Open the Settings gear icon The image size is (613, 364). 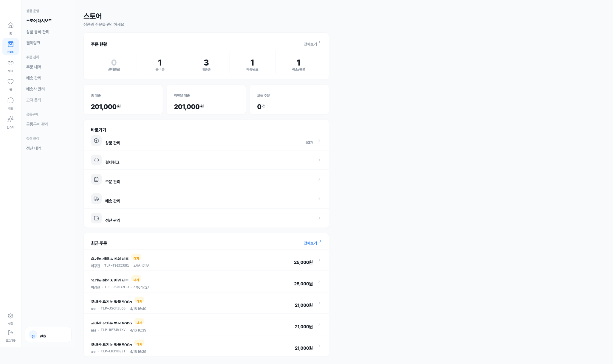(x=10, y=316)
